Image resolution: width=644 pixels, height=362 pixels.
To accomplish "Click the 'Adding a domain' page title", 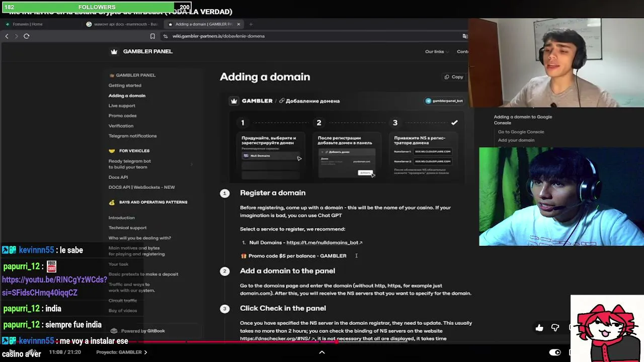I will point(265,77).
